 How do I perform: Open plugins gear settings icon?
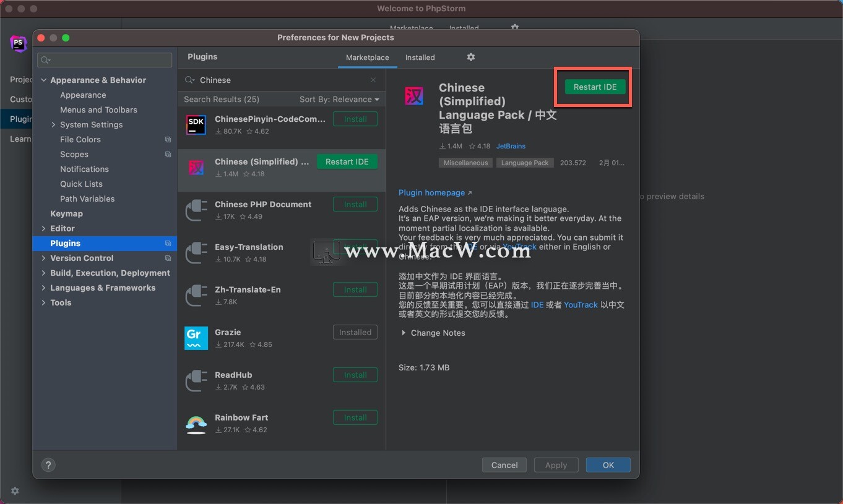(470, 57)
